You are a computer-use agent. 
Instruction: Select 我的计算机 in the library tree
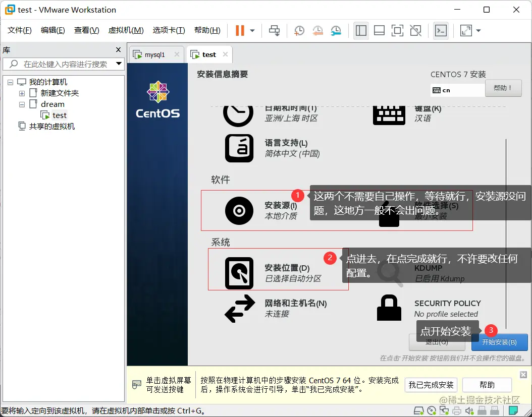pos(48,82)
